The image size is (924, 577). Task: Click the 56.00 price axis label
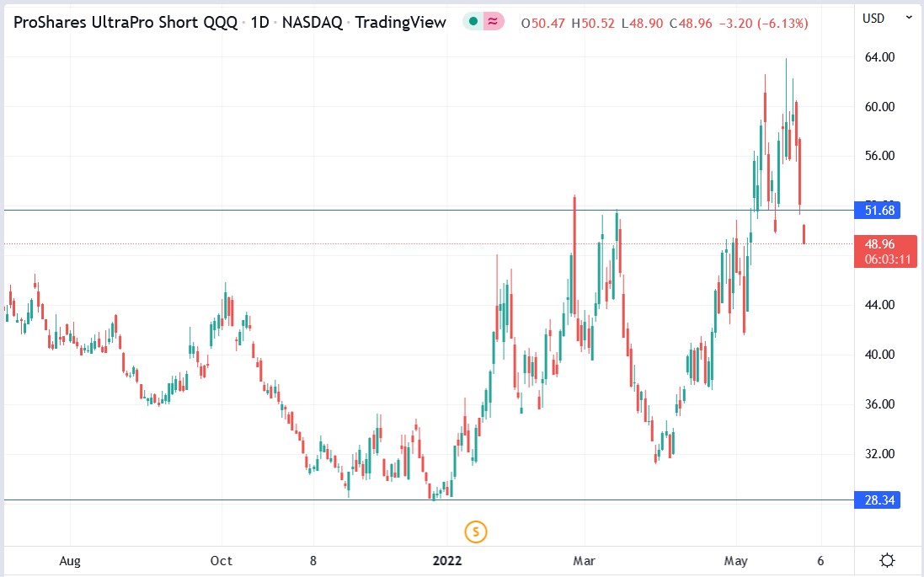tap(879, 156)
